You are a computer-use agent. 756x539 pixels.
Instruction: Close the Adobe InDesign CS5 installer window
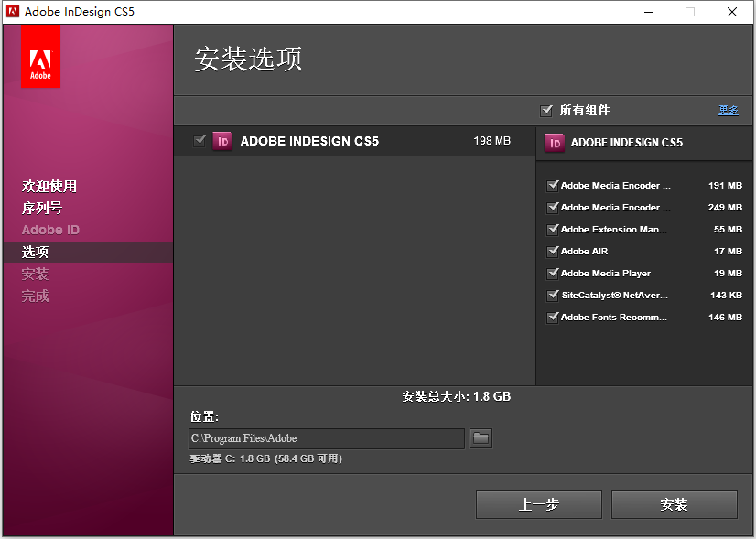732,12
